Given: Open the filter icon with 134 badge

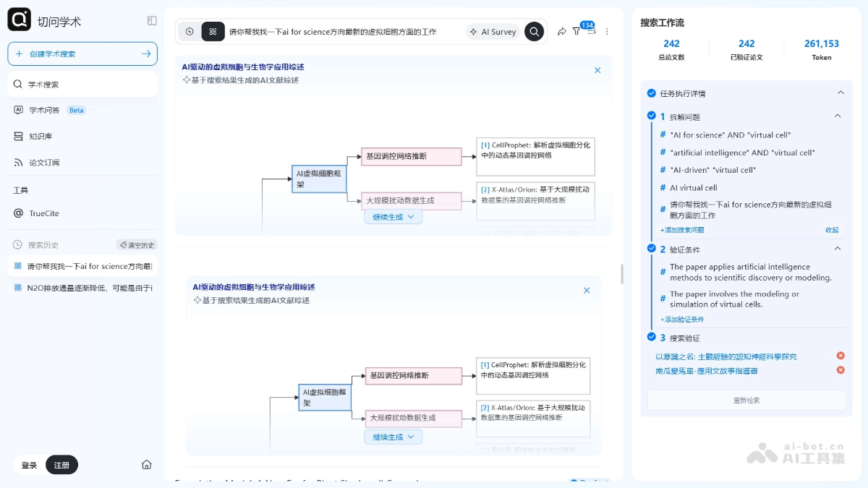Looking at the screenshot, I should coord(576,32).
